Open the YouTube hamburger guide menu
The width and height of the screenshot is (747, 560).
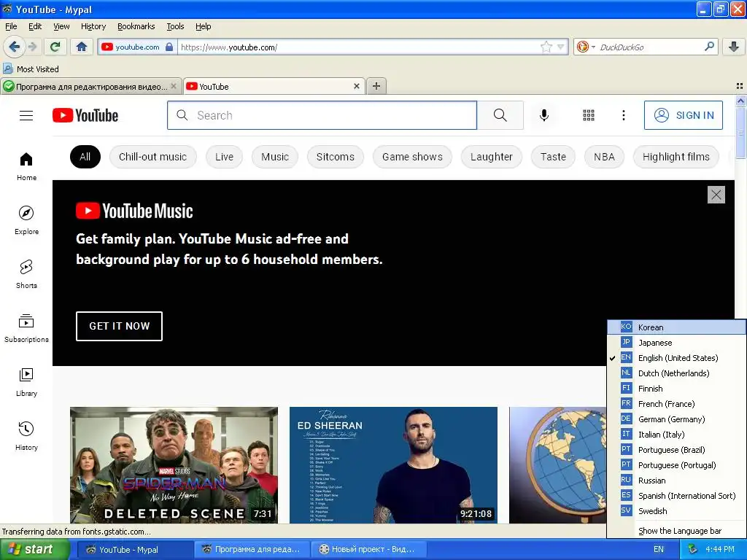[x=26, y=115]
